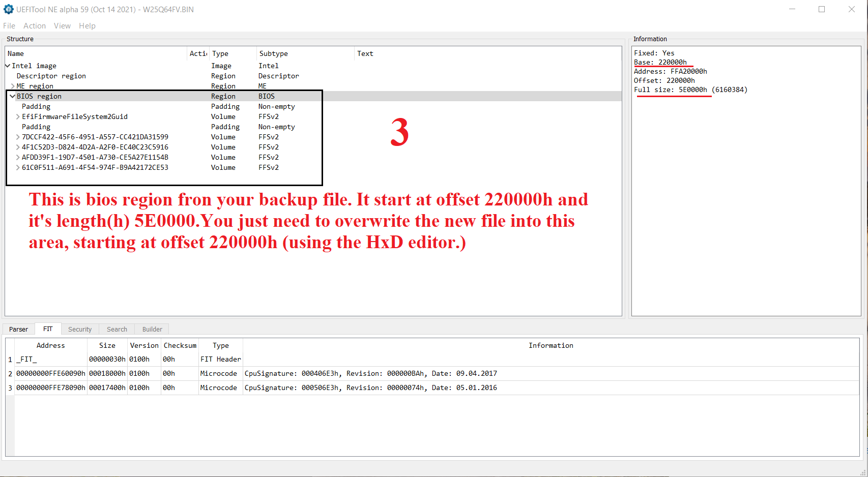Switch to the FIT tab
This screenshot has height=477, width=868.
click(x=48, y=329)
